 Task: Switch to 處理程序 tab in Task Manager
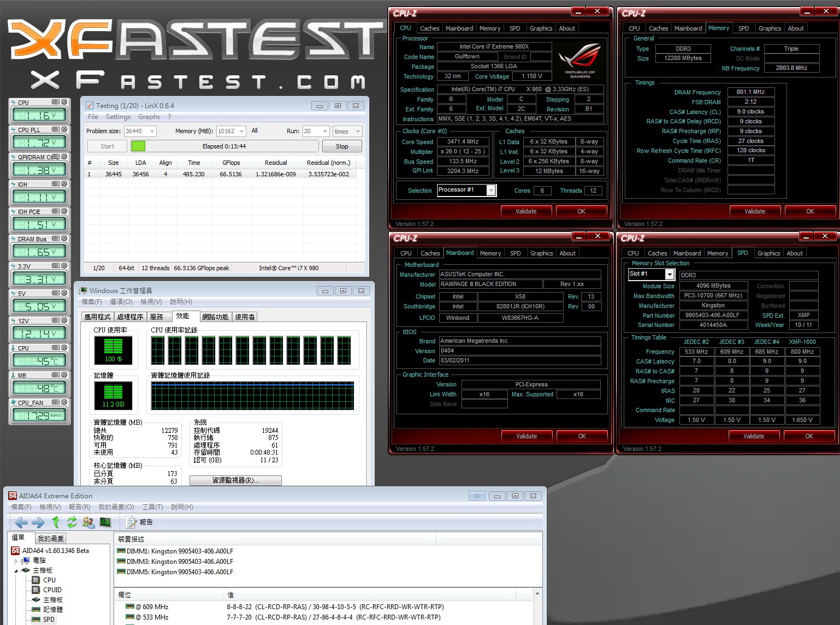[x=131, y=317]
